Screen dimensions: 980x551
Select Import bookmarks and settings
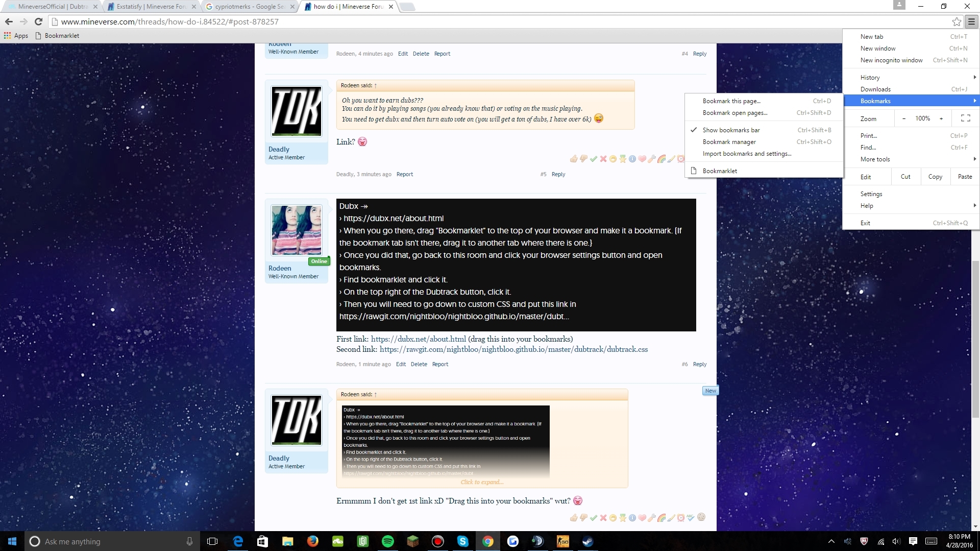pyautogui.click(x=764, y=154)
